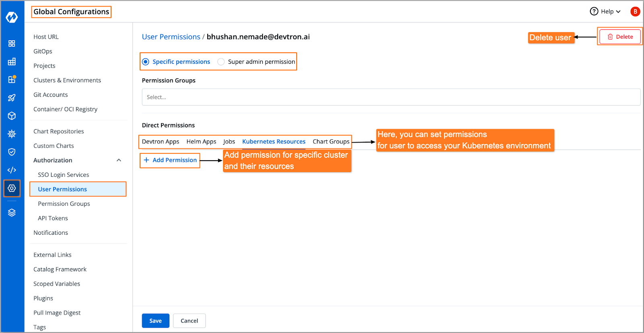
Task: Open the rocket Deployment icon in sidebar
Action: pos(12,98)
